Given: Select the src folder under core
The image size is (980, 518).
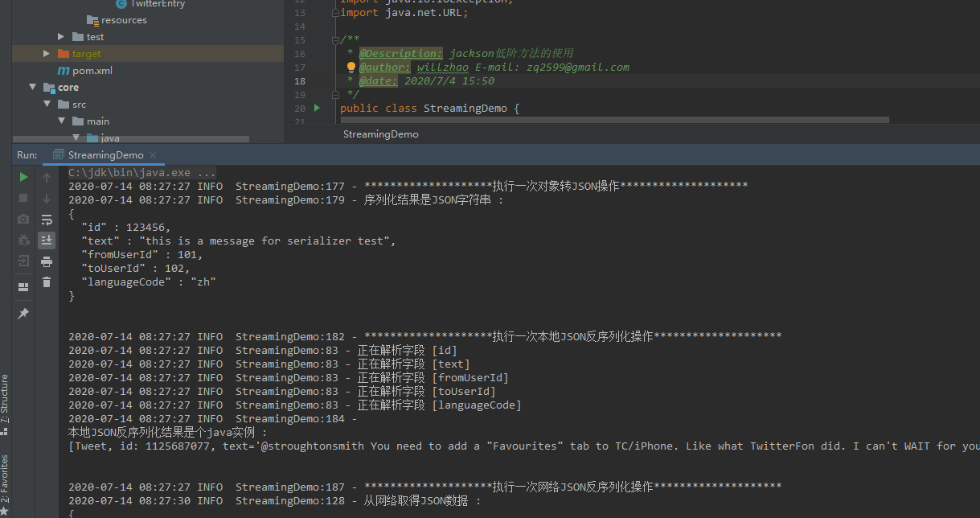Looking at the screenshot, I should [x=79, y=105].
